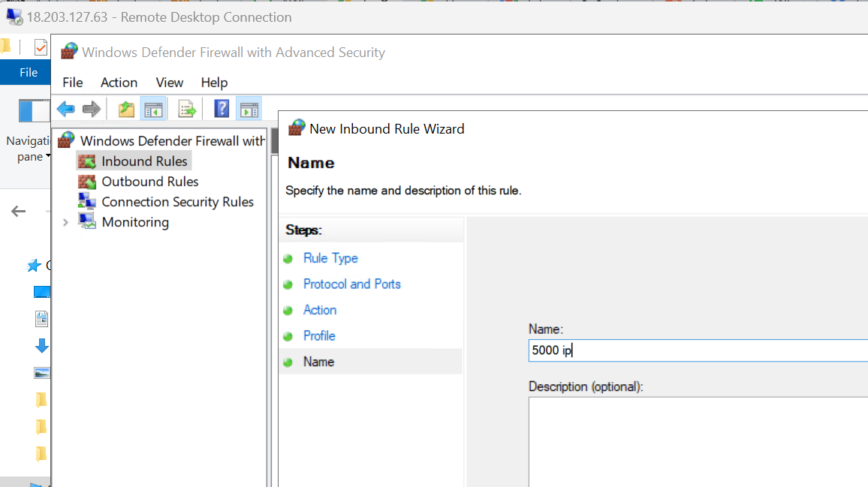Expand the Monitoring tree node
868x487 pixels.
pyautogui.click(x=65, y=222)
